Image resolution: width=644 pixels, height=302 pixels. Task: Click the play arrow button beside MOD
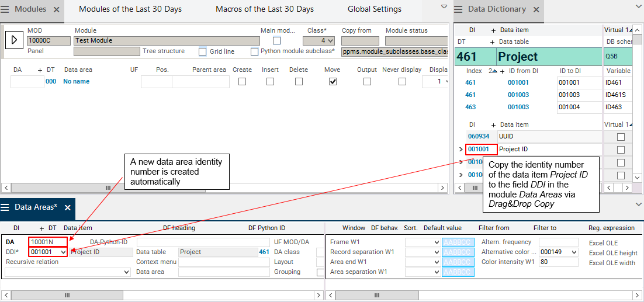(x=14, y=40)
